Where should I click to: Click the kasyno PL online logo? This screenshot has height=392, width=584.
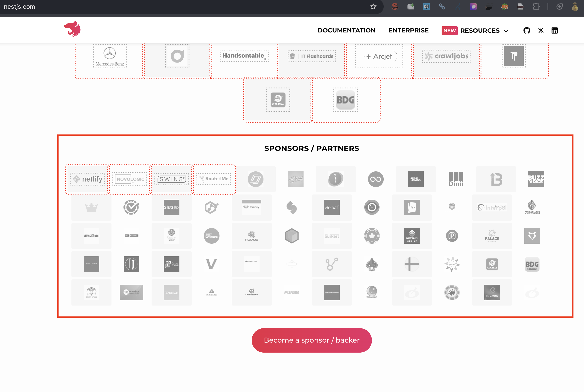pyautogui.click(x=412, y=235)
